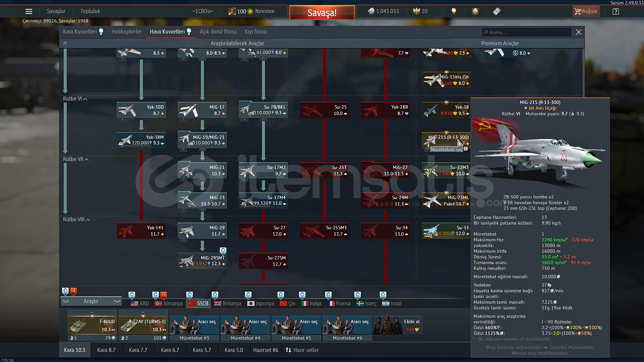Select the Su-34 aircraft
The image size is (644, 362).
click(385, 231)
